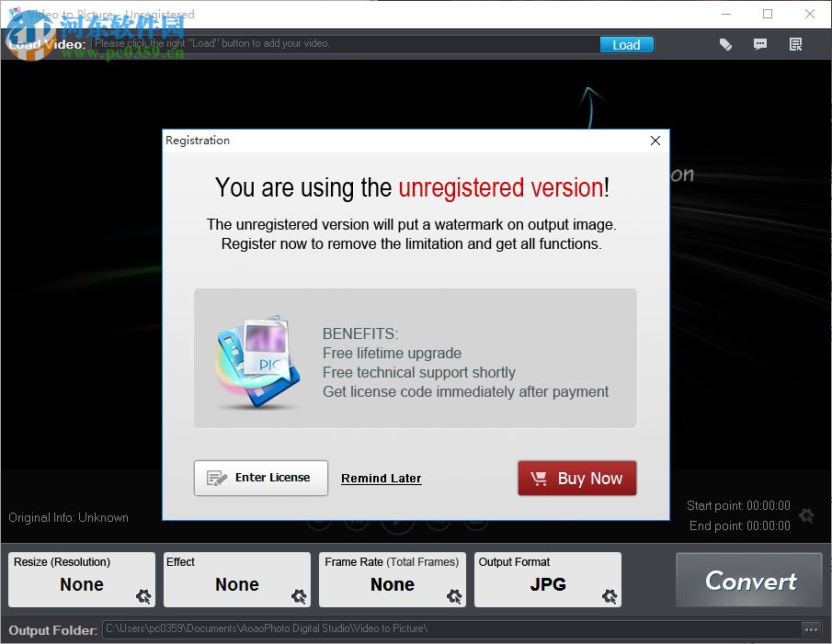Viewport: 832px width, 644px height.
Task: Open start/end point settings gear
Action: [x=806, y=515]
